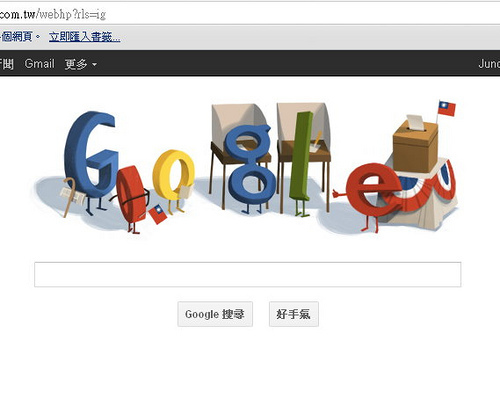The height and width of the screenshot is (420, 500).
Task: Click the flag atop the ballot box
Action: pos(447,108)
